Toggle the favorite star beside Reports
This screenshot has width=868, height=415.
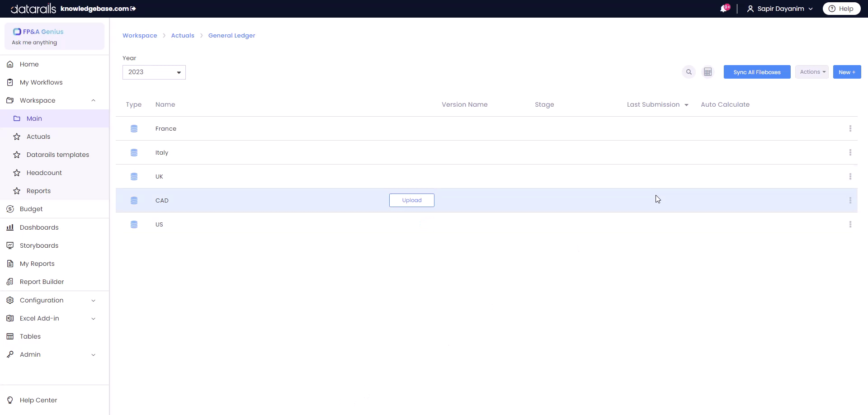[x=16, y=191]
